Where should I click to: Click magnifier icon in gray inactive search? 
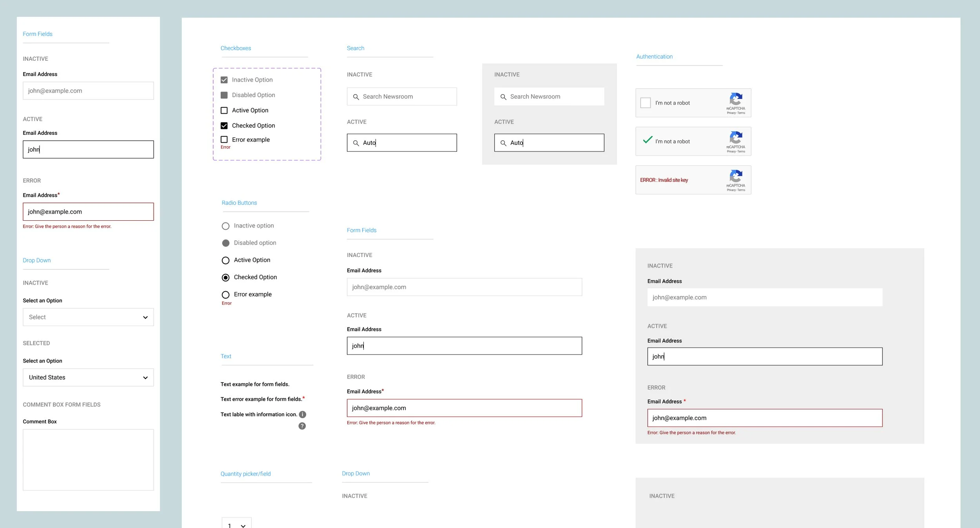[x=503, y=97]
